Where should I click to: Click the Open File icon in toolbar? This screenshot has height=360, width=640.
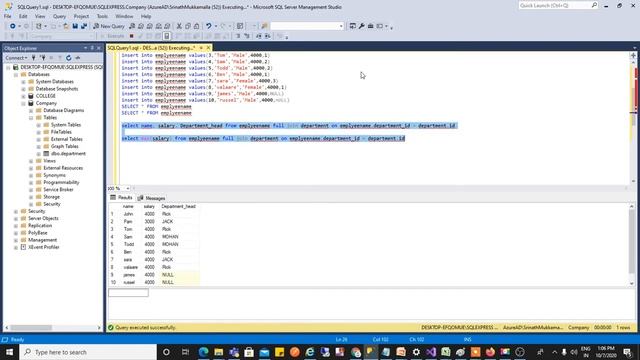[66, 26]
